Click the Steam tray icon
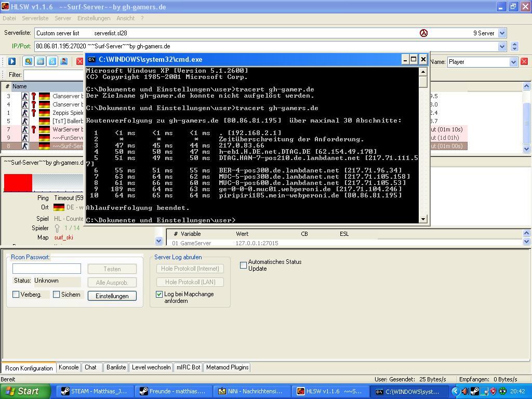This screenshot has height=399, width=532. (x=474, y=391)
